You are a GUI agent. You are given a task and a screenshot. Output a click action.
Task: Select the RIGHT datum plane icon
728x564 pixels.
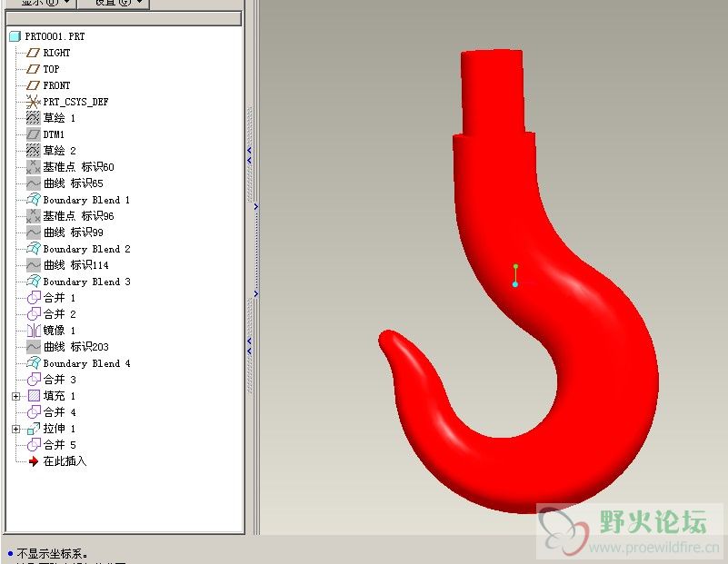click(x=33, y=53)
